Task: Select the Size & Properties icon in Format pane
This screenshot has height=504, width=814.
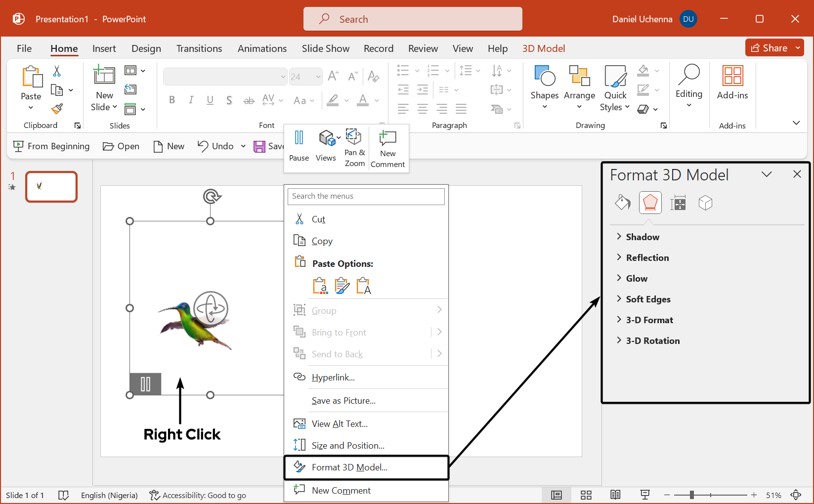Action: click(x=678, y=203)
